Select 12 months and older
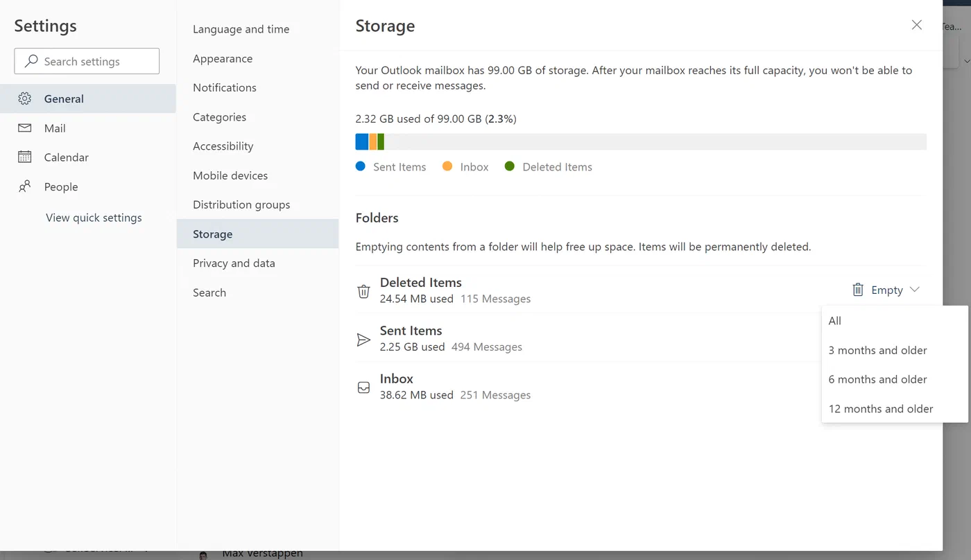Screen dimensions: 971x560 895,408
